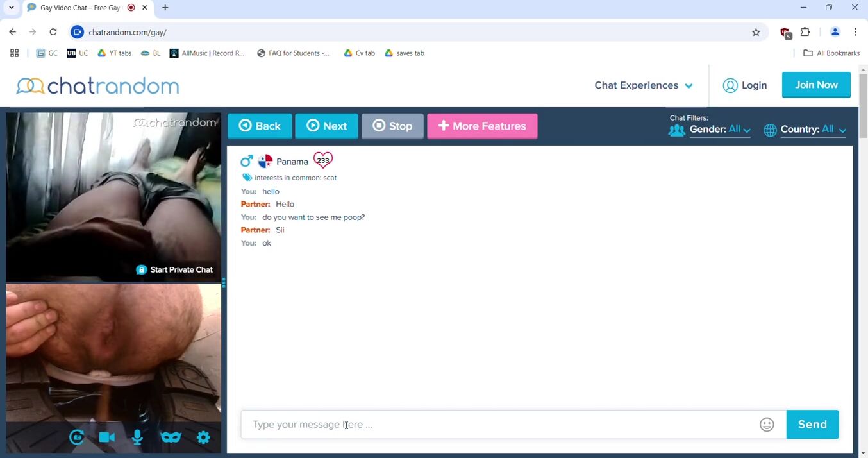Bookmark this page with the star icon
This screenshot has width=868, height=458.
coord(756,32)
